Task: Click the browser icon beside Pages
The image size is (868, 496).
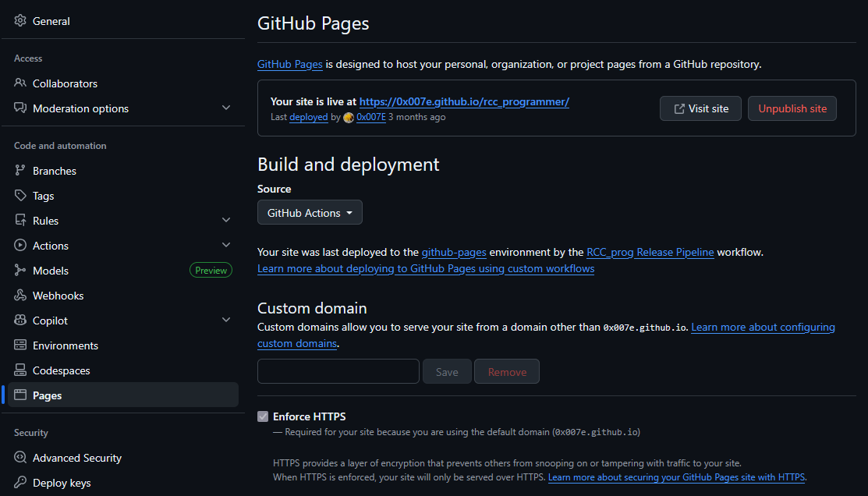Action: coord(20,395)
